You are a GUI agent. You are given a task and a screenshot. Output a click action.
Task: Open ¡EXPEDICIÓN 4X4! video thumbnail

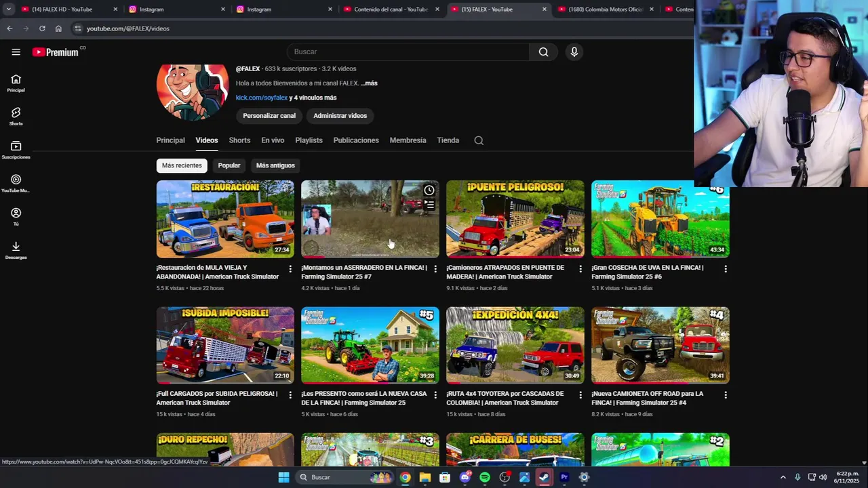[515, 345]
